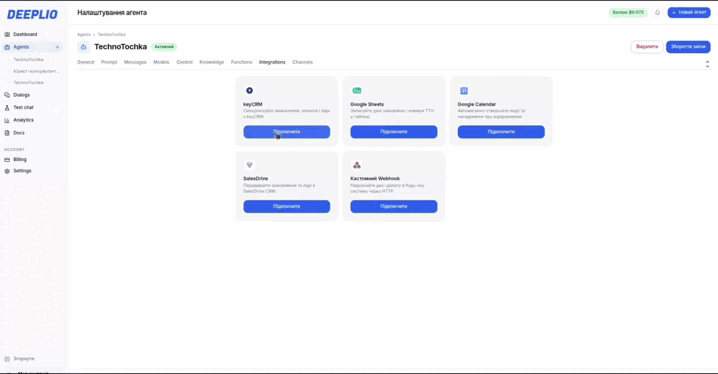Switch to the Control tab
This screenshot has height=374, width=718.
pos(185,62)
